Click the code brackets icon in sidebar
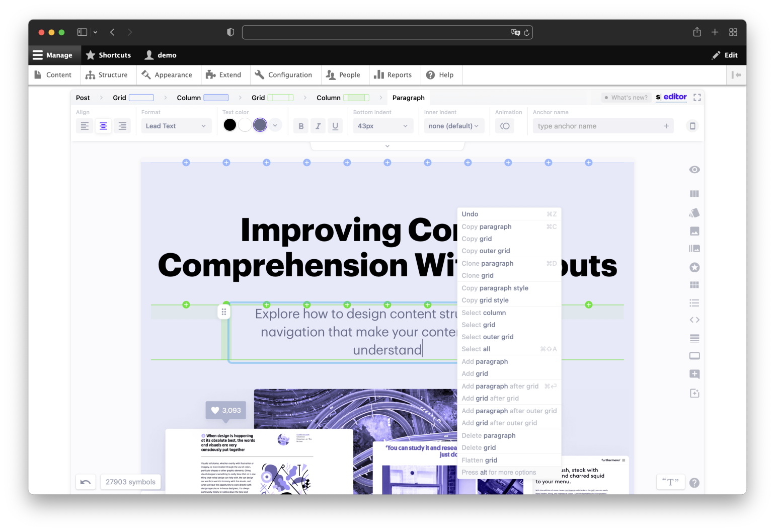Image resolution: width=775 pixels, height=532 pixels. coord(694,320)
